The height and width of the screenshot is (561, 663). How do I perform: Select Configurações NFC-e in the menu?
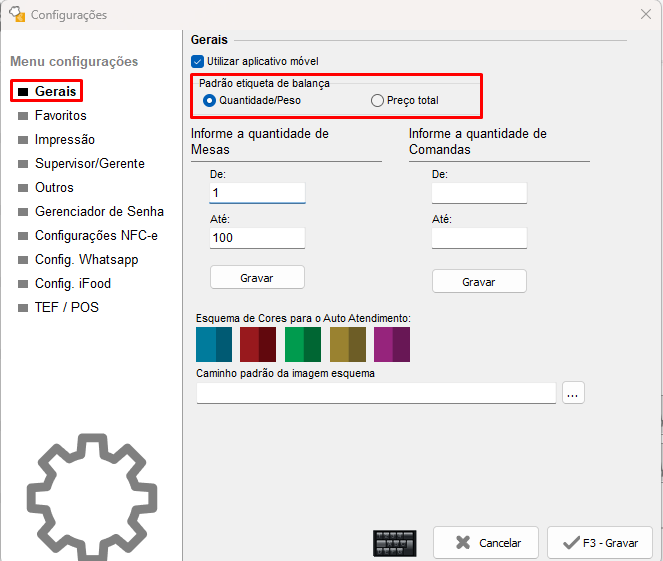tap(96, 235)
